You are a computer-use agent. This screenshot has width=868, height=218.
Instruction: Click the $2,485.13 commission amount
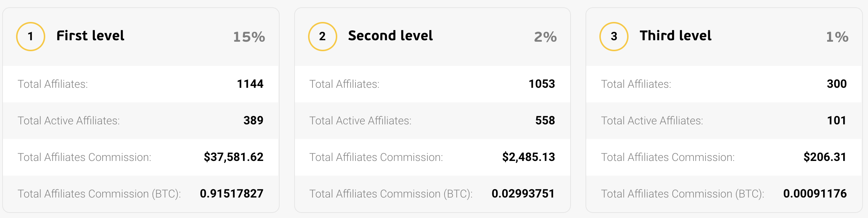(529, 157)
